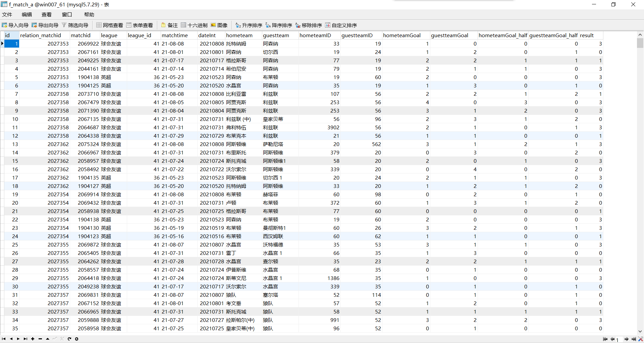This screenshot has height=343, width=644.
Task: Launch the 筛选向导 filter wizard
Action: pyautogui.click(x=75, y=25)
